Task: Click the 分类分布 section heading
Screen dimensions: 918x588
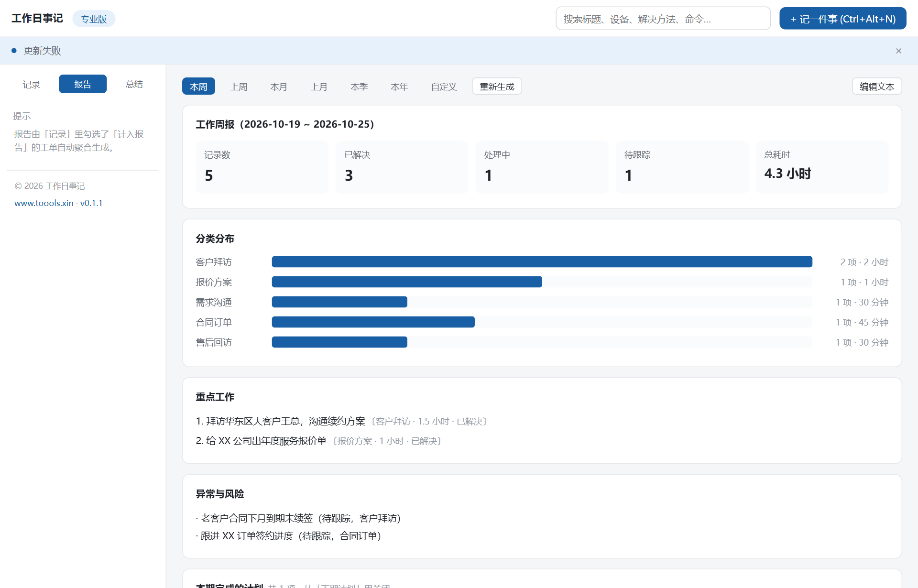Action: pyautogui.click(x=215, y=239)
